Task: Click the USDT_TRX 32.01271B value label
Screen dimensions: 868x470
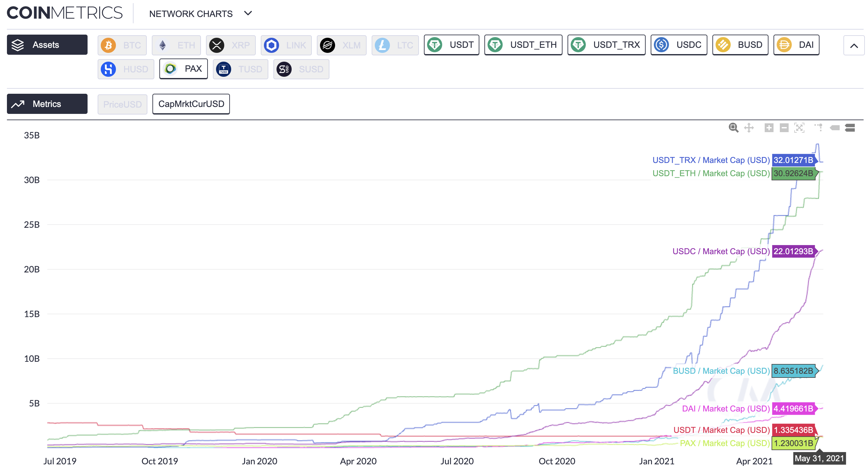Action: click(794, 160)
